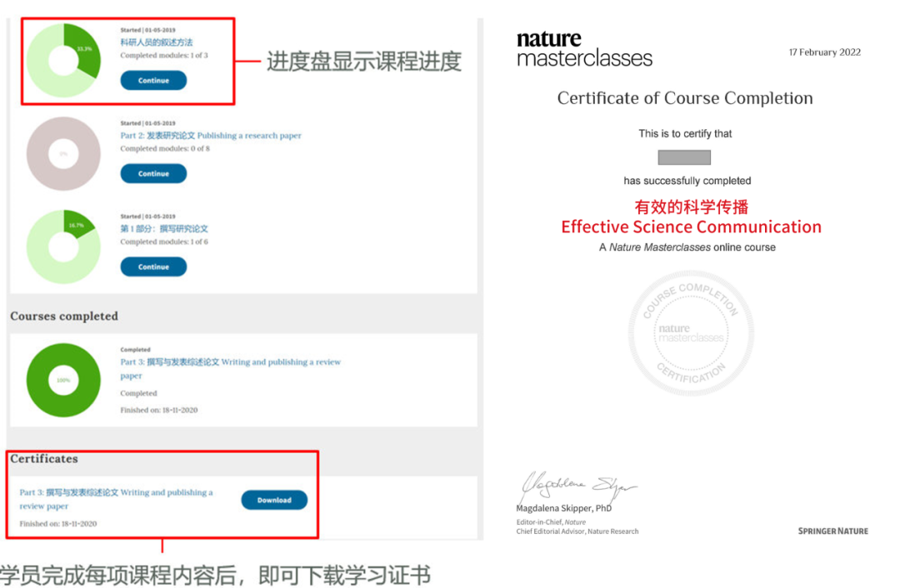
Task: Click 'Finished on: 18-11-2020' in the Certificates section
Action: [58, 524]
